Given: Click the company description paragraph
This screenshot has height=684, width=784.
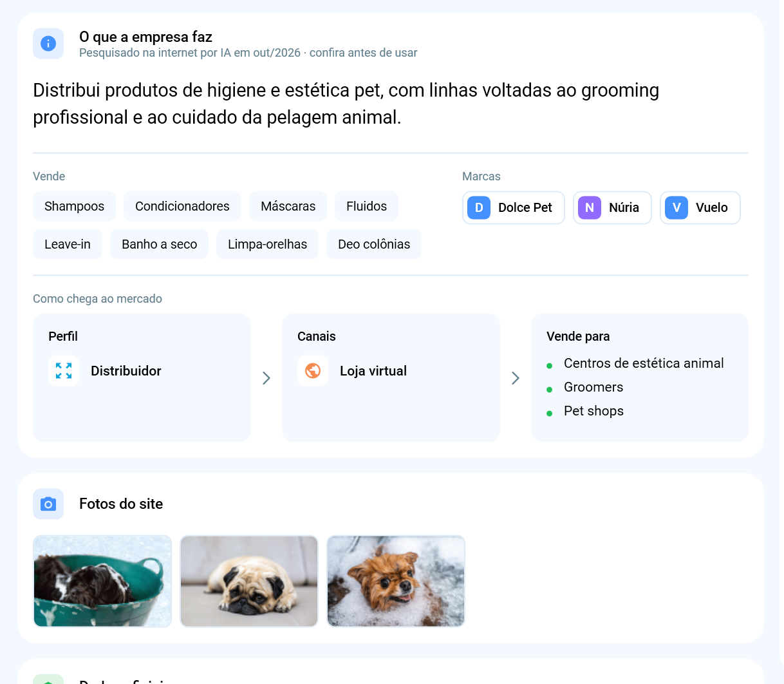Looking at the screenshot, I should coord(346,104).
